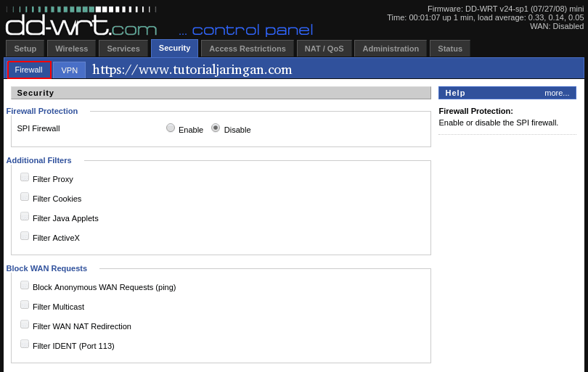Click the Firewall Protection section heading
588x372 pixels.
point(42,111)
